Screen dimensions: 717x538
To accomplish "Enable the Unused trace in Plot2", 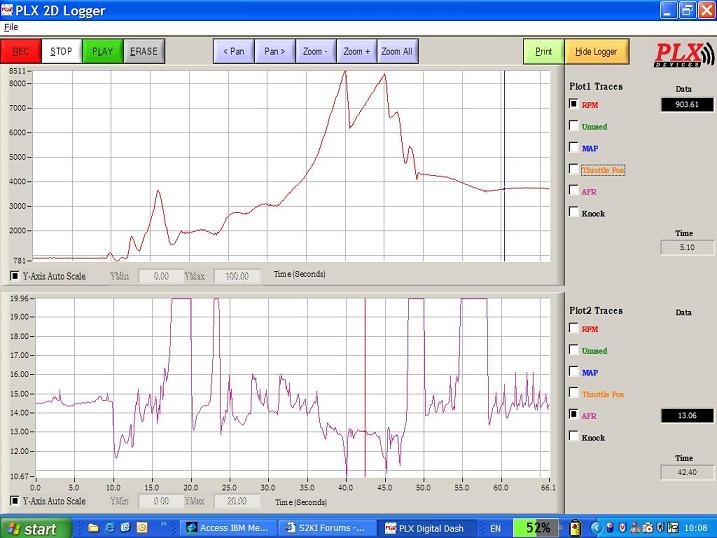I will pyautogui.click(x=573, y=349).
